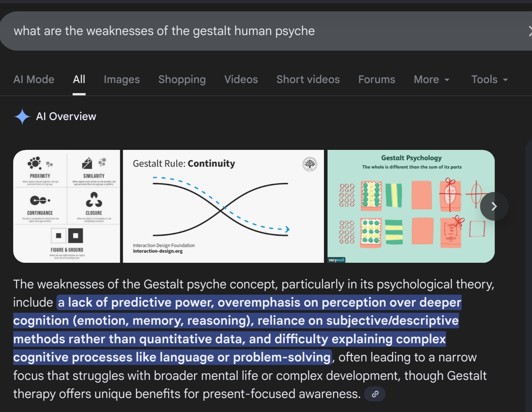Click the text 'present-focused awareness.'
The height and width of the screenshot is (412, 532).
281,394
